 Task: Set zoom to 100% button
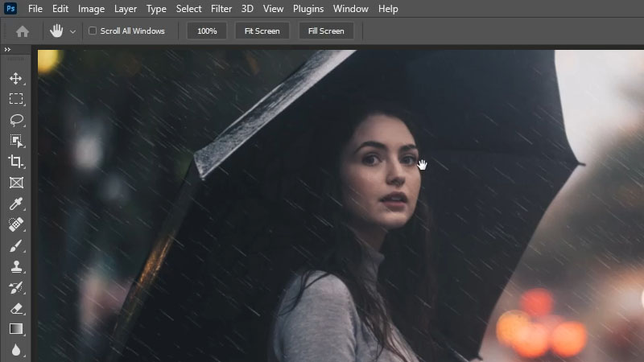click(x=207, y=31)
